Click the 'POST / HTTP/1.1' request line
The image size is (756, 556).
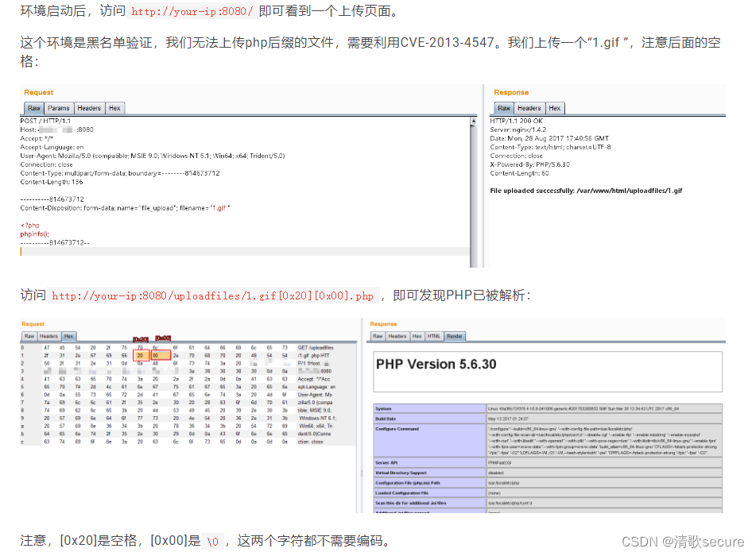[45, 121]
